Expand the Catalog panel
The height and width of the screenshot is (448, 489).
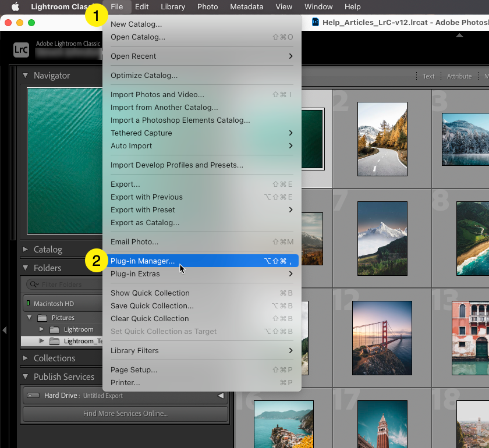[25, 249]
